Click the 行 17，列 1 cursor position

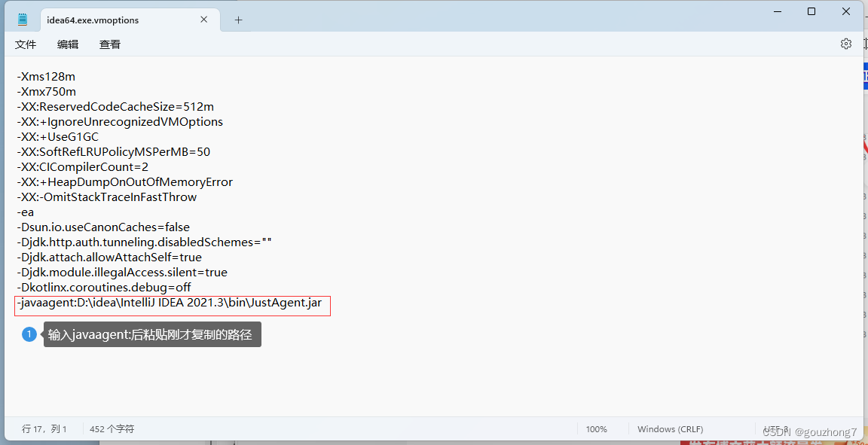point(44,429)
